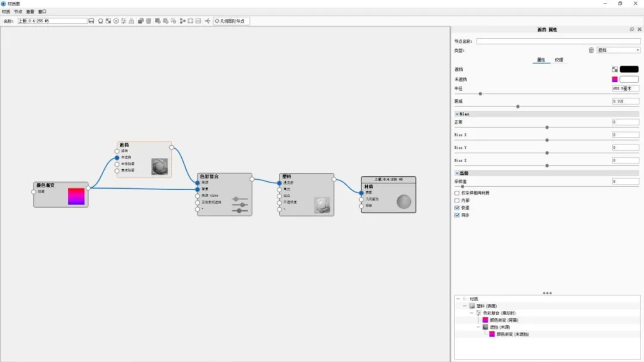Click the sliders icon on the 色彩复合 node
This screenshot has width=644, height=362.
(240, 204)
